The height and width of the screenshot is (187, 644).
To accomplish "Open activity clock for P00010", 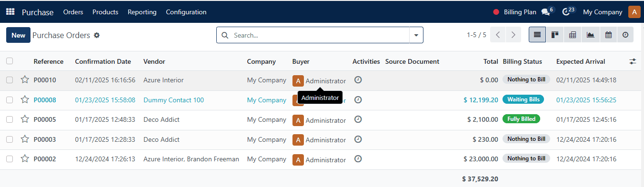I will click(x=358, y=79).
